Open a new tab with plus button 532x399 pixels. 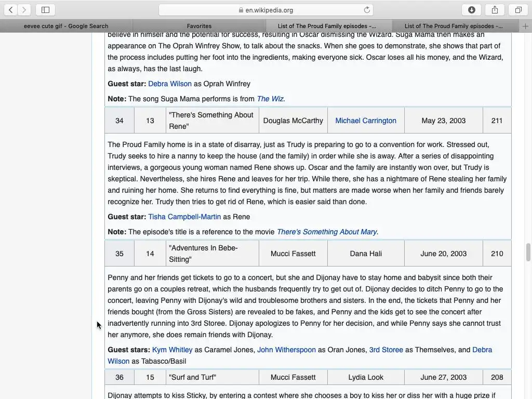[525, 26]
